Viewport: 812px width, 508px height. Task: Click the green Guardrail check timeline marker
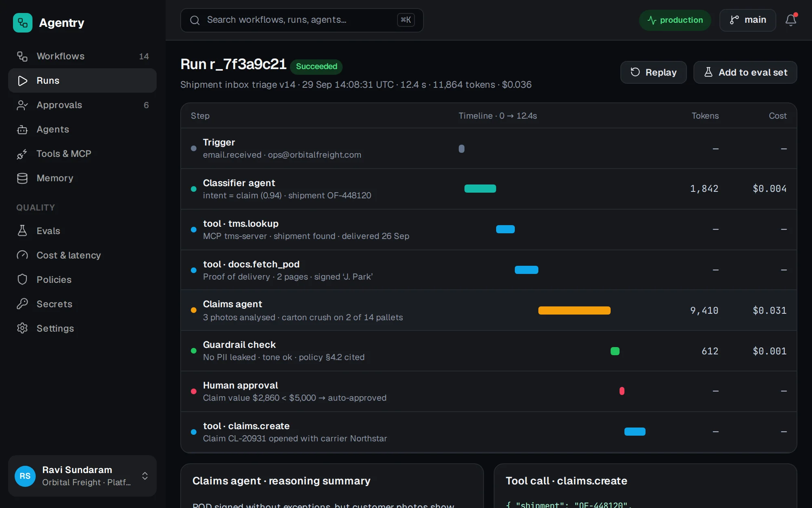click(615, 351)
